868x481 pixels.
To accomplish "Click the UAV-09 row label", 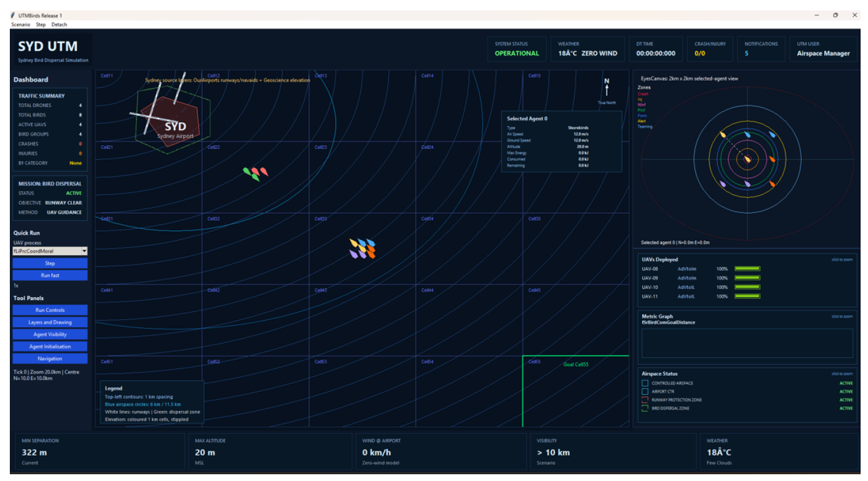I will 650,278.
